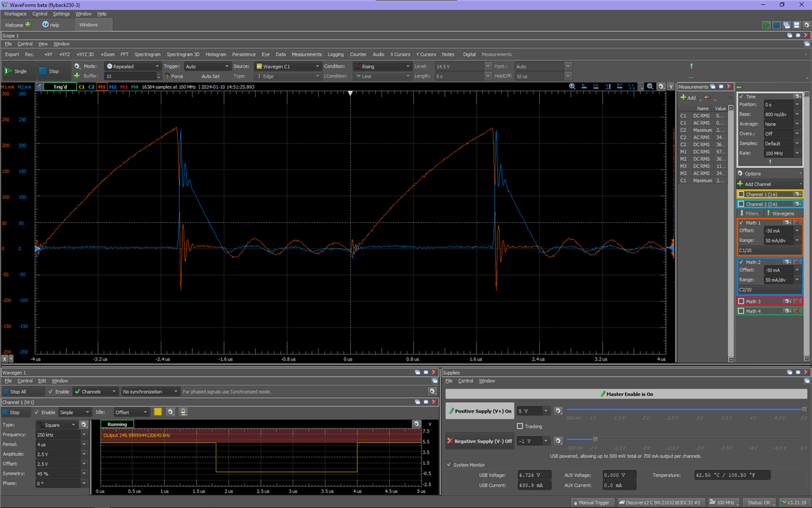Click Add Channel button
This screenshot has width=812, height=508.
tap(769, 184)
